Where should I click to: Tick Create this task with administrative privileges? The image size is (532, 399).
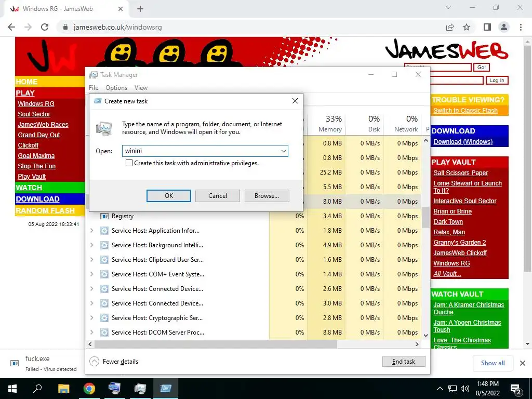coord(129,163)
